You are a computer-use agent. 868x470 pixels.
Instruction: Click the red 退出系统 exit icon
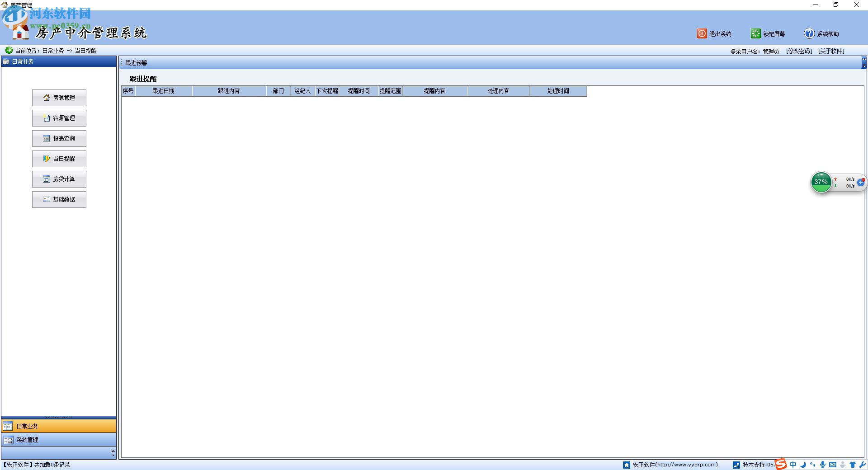pos(702,33)
